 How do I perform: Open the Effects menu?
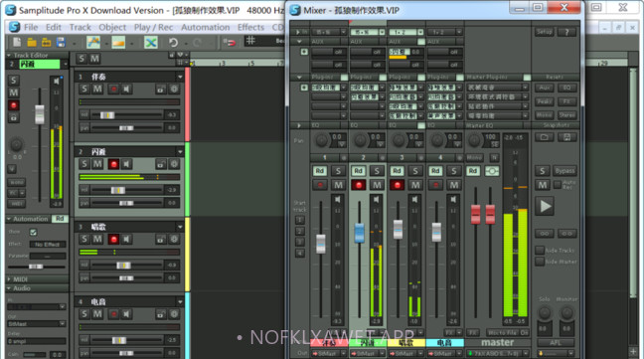point(250,28)
